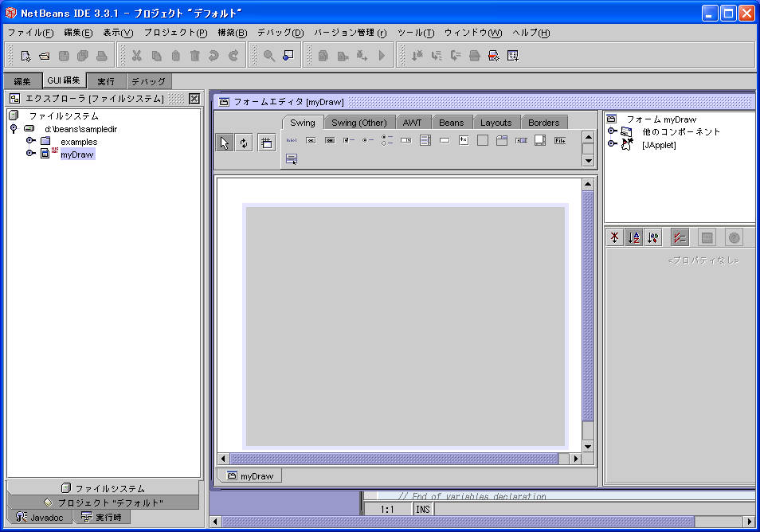Image resolution: width=760 pixels, height=532 pixels.
Task: Click the Save toolbar icon
Action: tap(64, 56)
